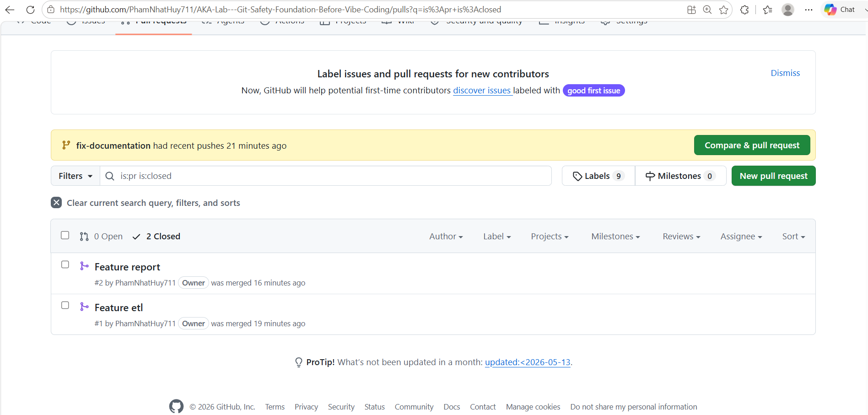Viewport: 868px width, 415px height.
Task: Open the browser profile avatar
Action: point(788,10)
